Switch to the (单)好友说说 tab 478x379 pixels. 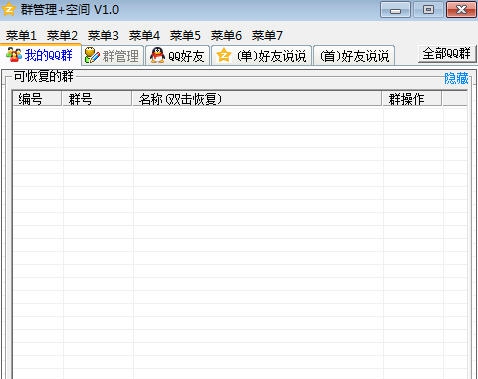pyautogui.click(x=262, y=56)
